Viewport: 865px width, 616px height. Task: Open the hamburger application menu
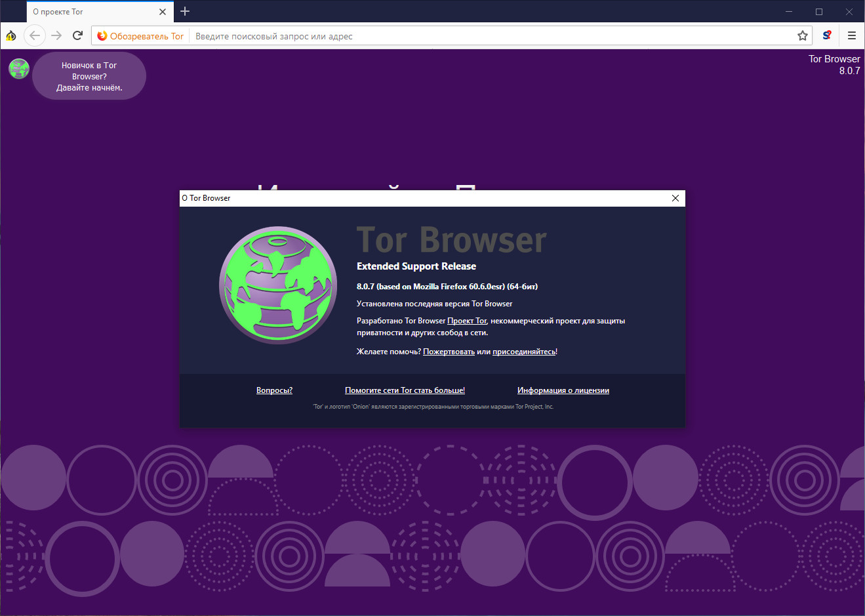852,35
